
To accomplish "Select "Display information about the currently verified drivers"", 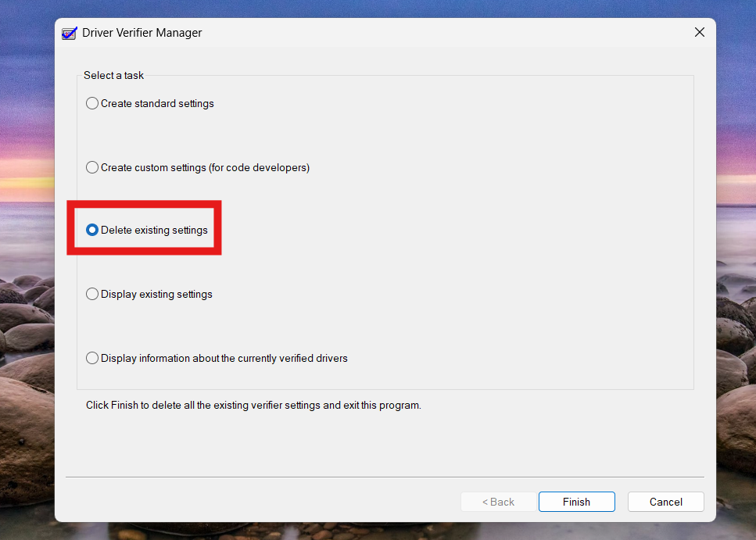I will point(91,357).
